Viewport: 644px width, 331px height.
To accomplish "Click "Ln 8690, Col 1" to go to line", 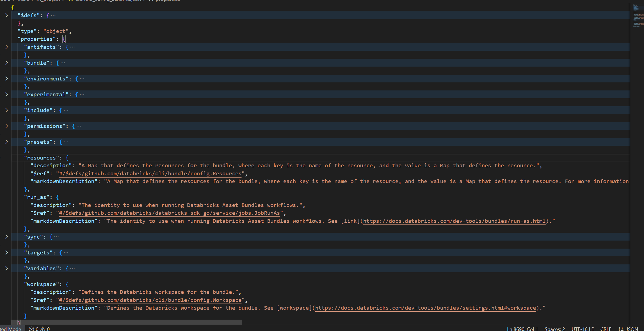I will (522, 329).
